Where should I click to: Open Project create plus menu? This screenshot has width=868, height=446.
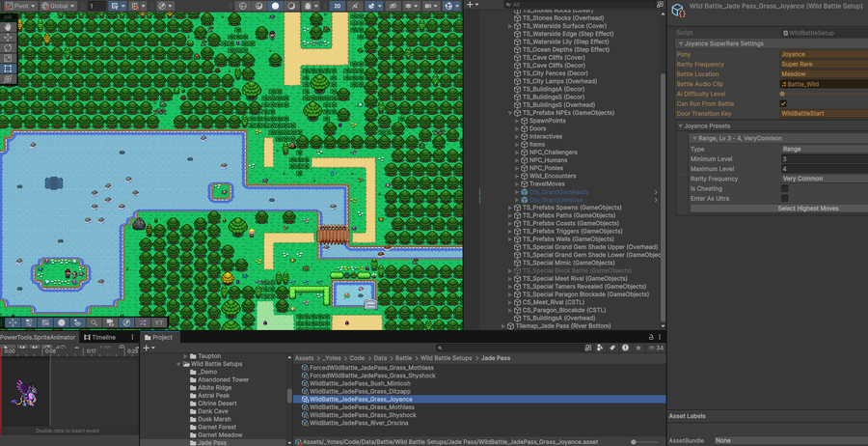pyautogui.click(x=149, y=348)
